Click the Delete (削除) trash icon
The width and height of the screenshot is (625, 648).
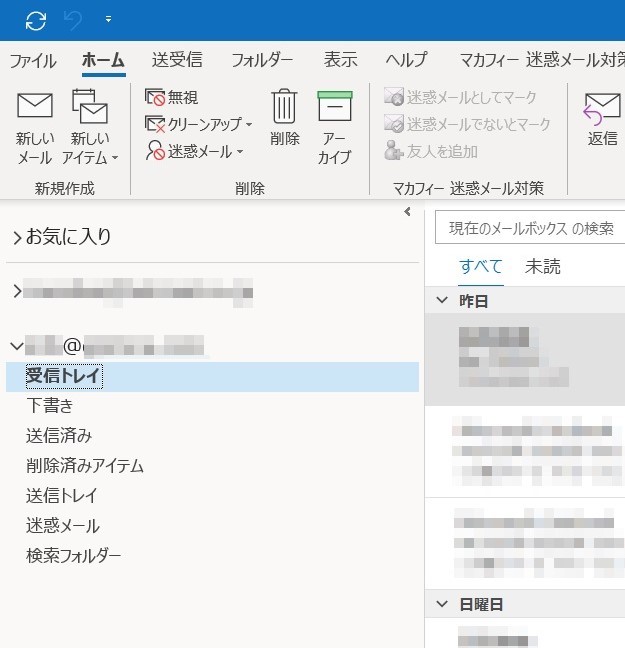(285, 107)
